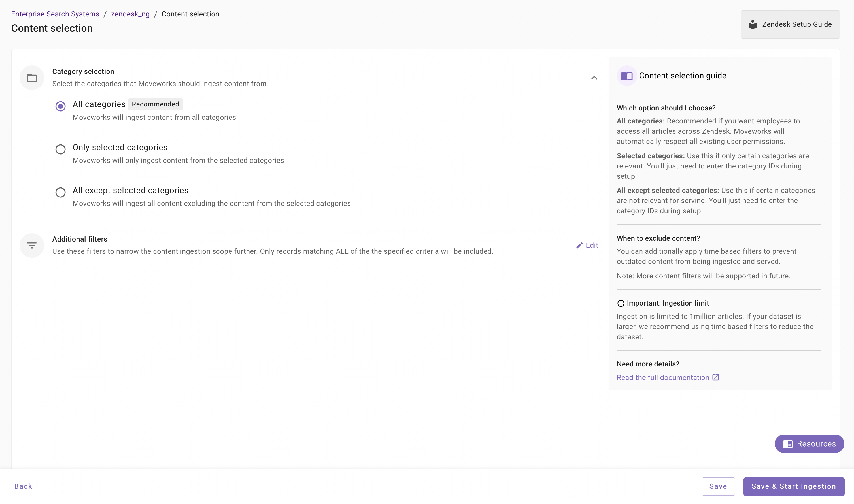Go Back using bottom-left link

[23, 486]
